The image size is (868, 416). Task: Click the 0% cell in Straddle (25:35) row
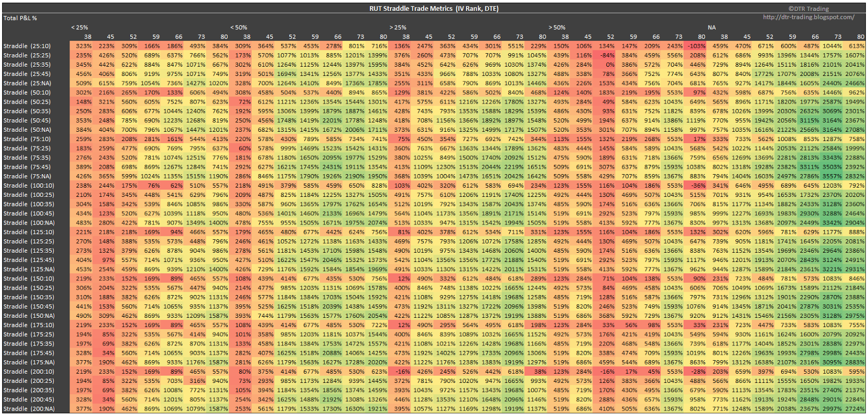point(605,65)
